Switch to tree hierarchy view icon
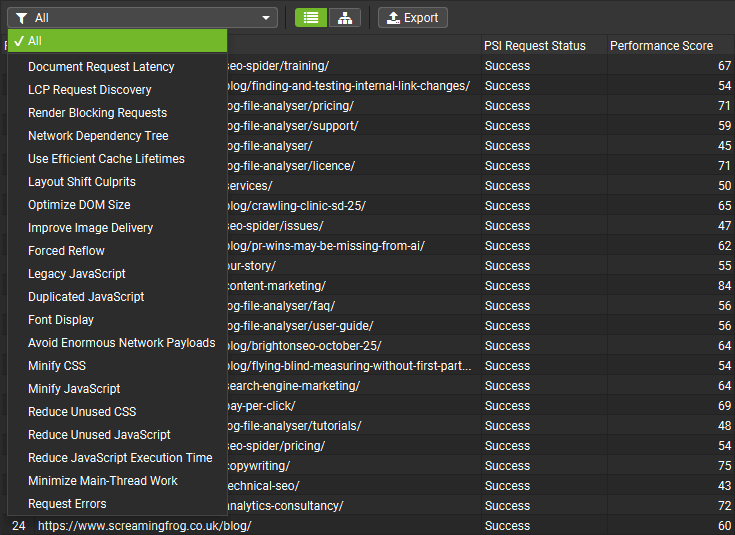Viewport: 735px width, 535px height. [345, 18]
